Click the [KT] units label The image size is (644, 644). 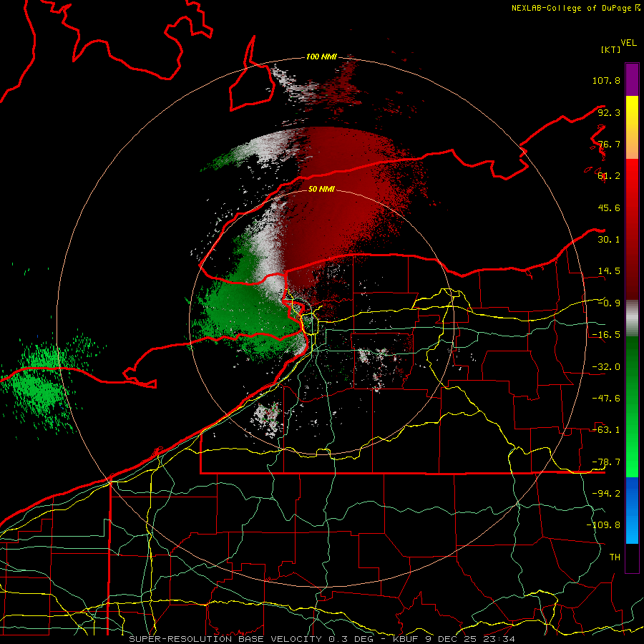click(x=610, y=49)
